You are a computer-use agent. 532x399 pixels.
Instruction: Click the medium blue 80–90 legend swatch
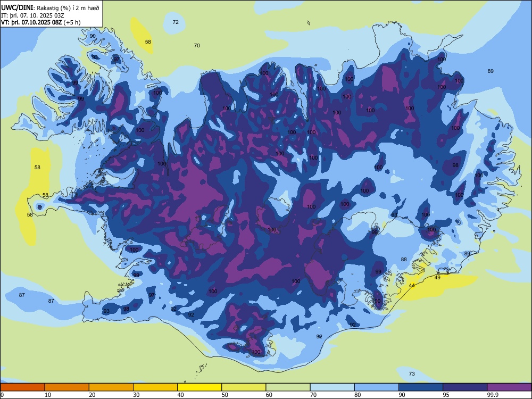377,387
